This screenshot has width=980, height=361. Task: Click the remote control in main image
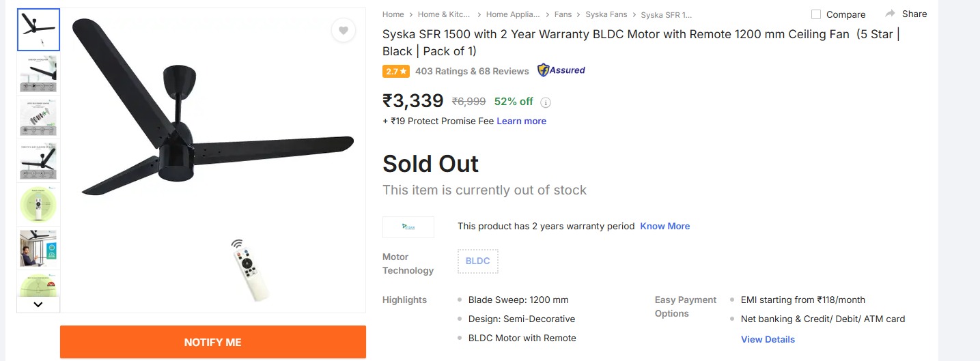249,271
